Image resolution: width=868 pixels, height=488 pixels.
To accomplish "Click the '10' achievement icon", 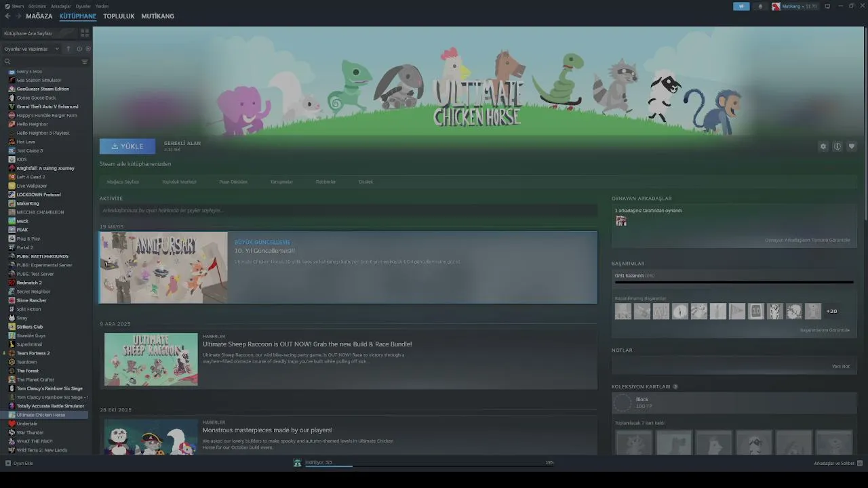I will coord(756,311).
